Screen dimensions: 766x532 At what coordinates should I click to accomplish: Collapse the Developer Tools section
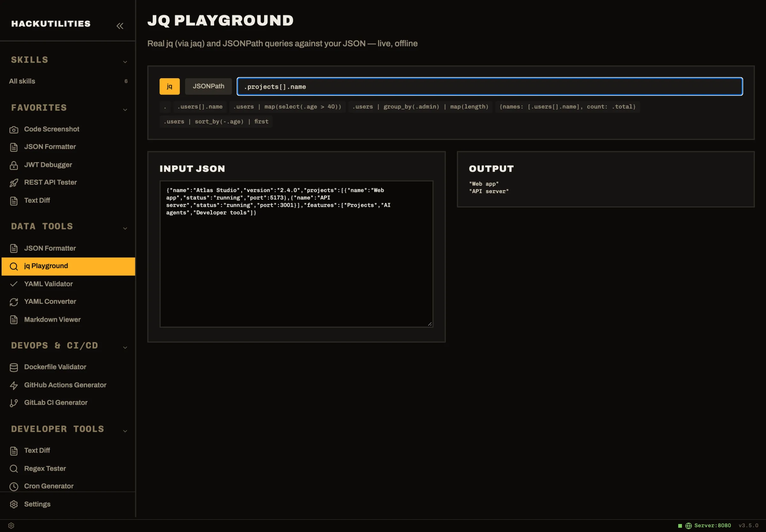pyautogui.click(x=125, y=431)
